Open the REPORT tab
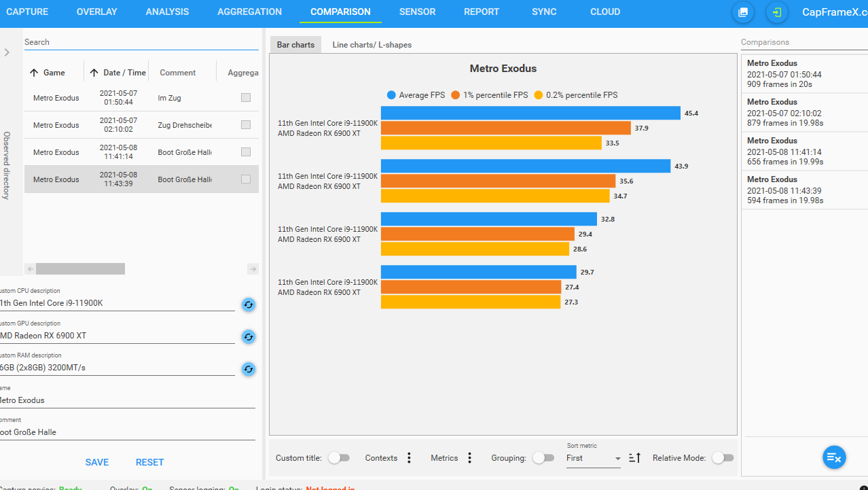The height and width of the screenshot is (490, 868). (x=482, y=12)
